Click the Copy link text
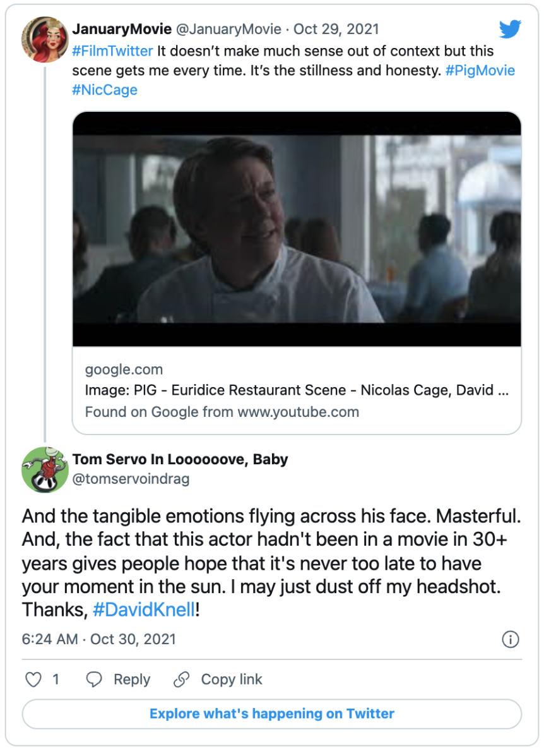The height and width of the screenshot is (756, 544). pos(231,680)
